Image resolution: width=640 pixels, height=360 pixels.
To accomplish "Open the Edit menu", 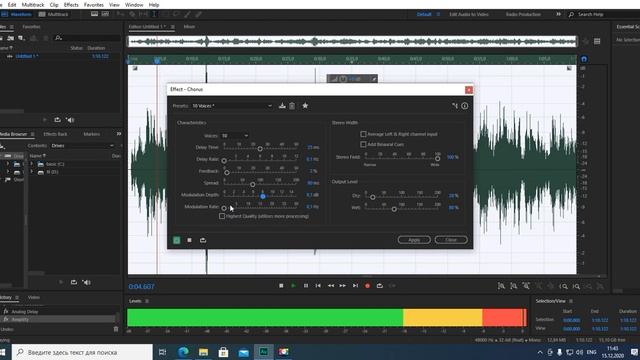I will click(12, 5).
